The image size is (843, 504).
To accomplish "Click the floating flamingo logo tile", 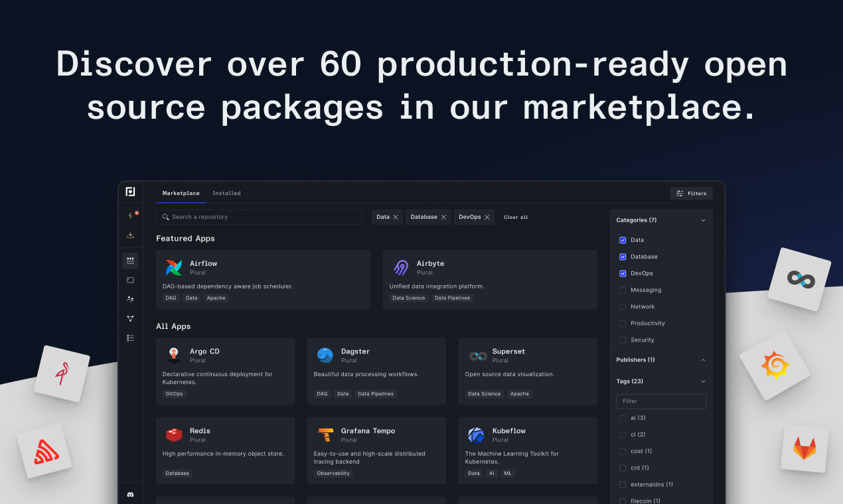I will (x=62, y=373).
